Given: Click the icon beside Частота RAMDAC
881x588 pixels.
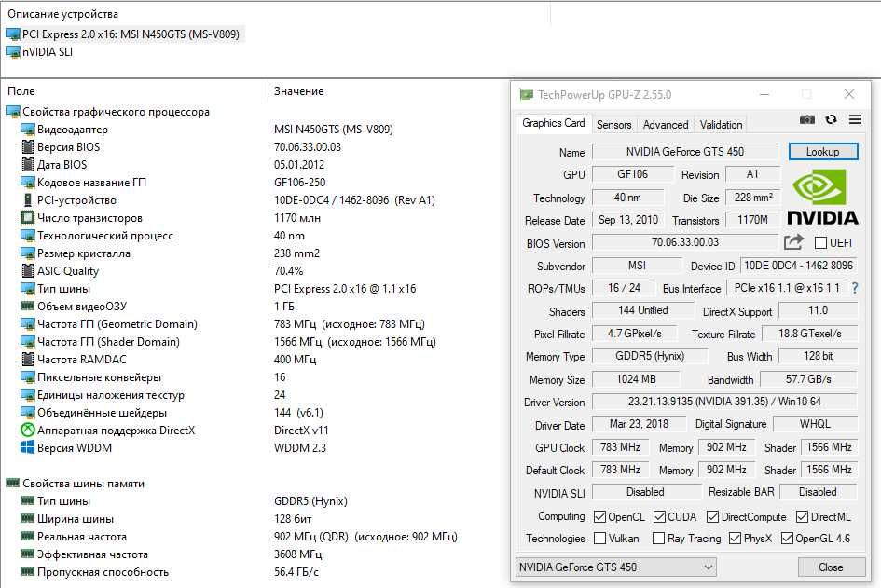Looking at the screenshot, I should tap(28, 360).
